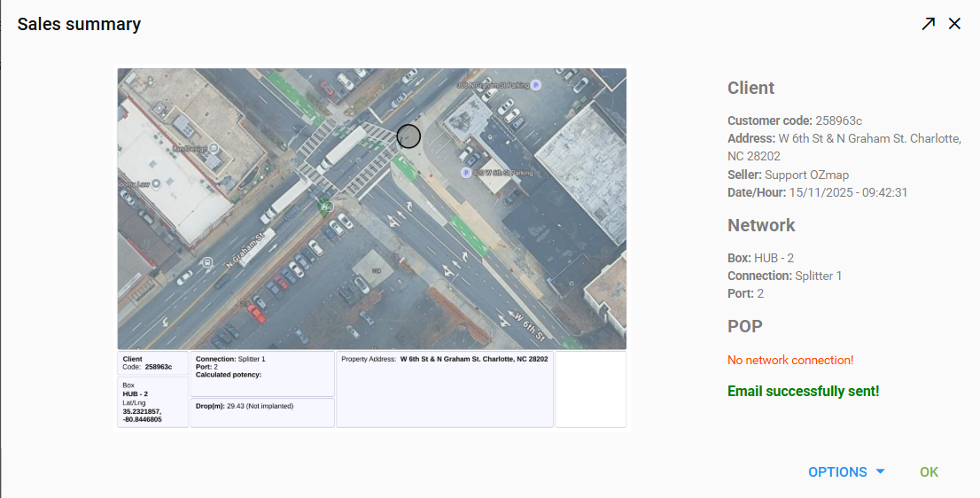Image resolution: width=980 pixels, height=498 pixels.
Task: Open Sales summary in expanded view arrow
Action: [x=928, y=24]
